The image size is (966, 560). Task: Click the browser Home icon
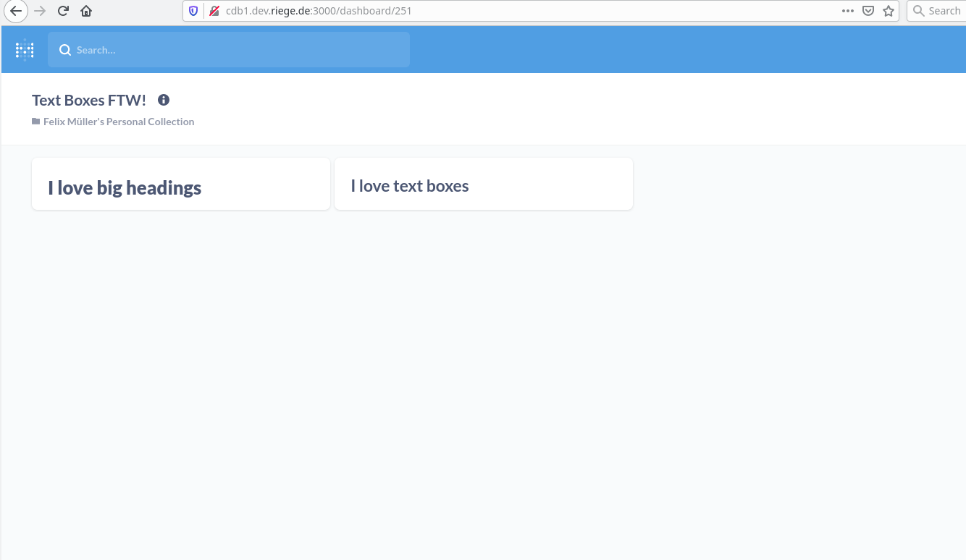pyautogui.click(x=86, y=11)
